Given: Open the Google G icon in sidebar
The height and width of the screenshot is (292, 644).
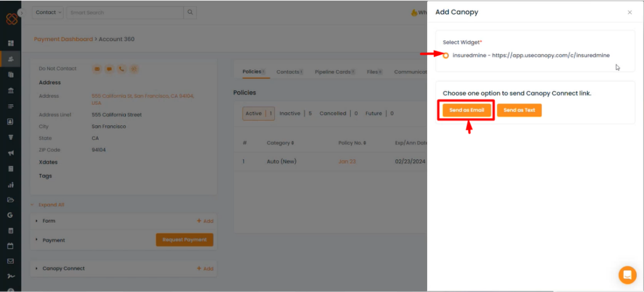Looking at the screenshot, I should [10, 215].
